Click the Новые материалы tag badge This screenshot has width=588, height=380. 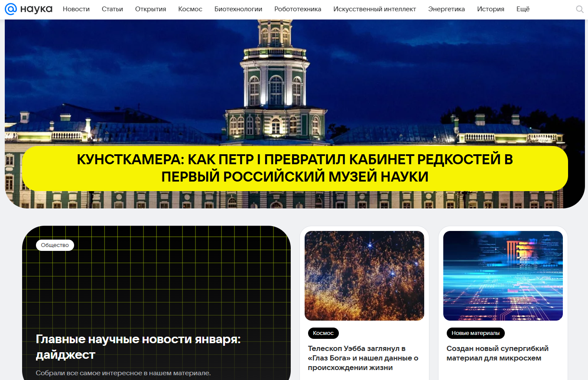click(475, 333)
